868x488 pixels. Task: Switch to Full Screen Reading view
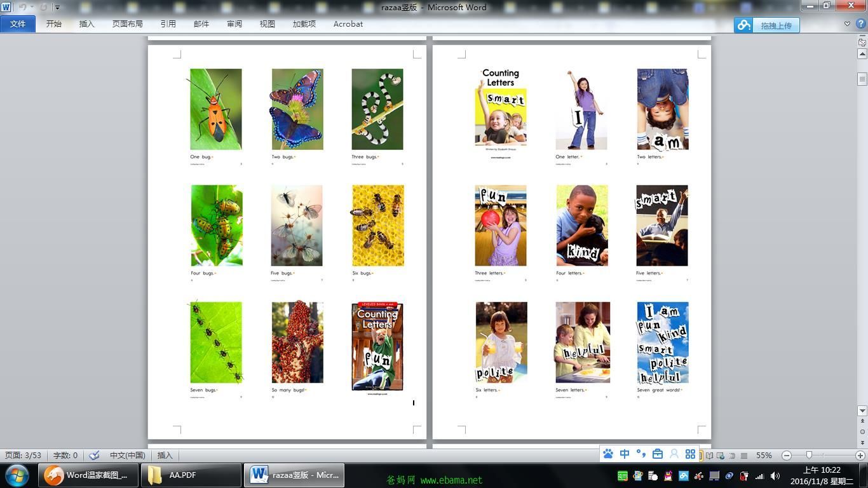tap(710, 456)
